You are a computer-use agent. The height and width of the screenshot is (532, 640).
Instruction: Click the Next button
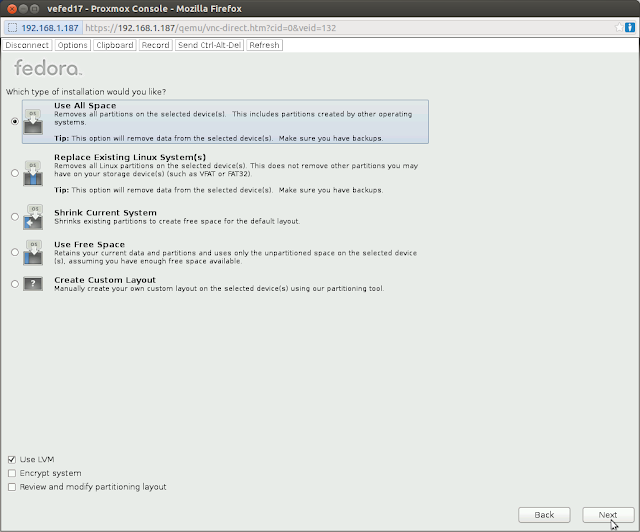pos(608,515)
